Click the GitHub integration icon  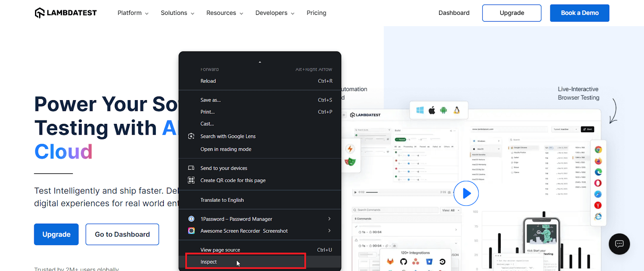(x=404, y=262)
